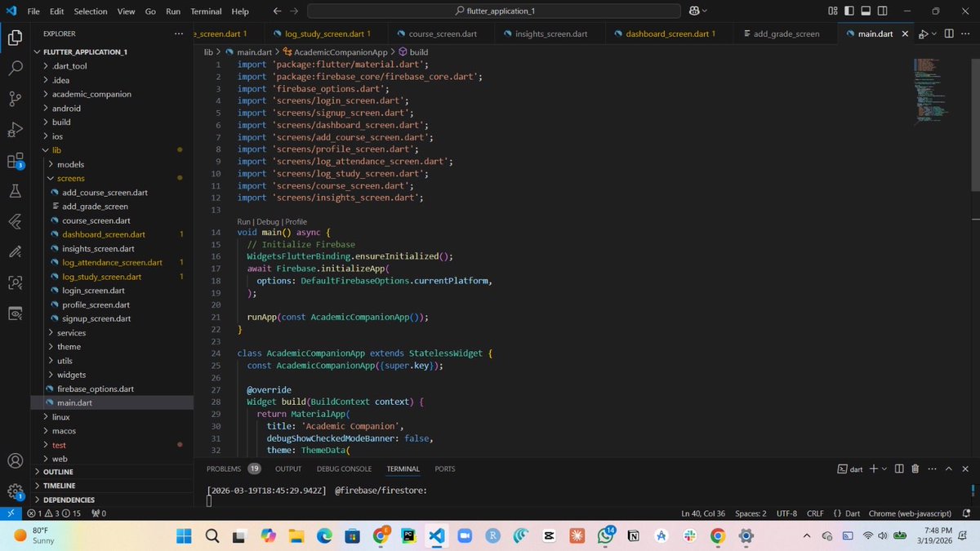Open the OUTPUT panel tab
980x551 pixels.
(288, 469)
